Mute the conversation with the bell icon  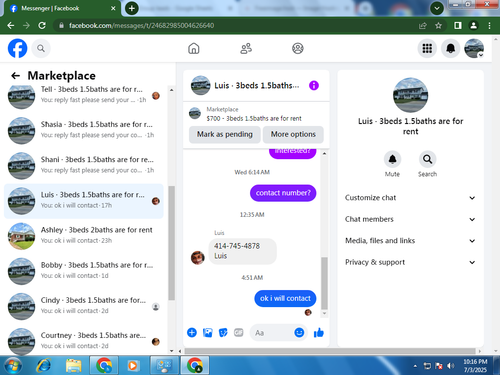[x=392, y=160]
